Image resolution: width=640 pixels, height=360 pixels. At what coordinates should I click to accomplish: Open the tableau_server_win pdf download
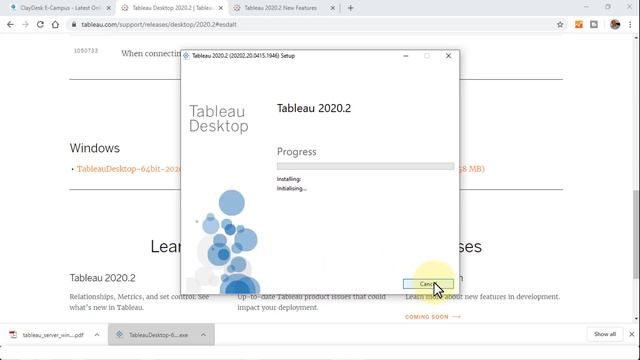point(53,335)
